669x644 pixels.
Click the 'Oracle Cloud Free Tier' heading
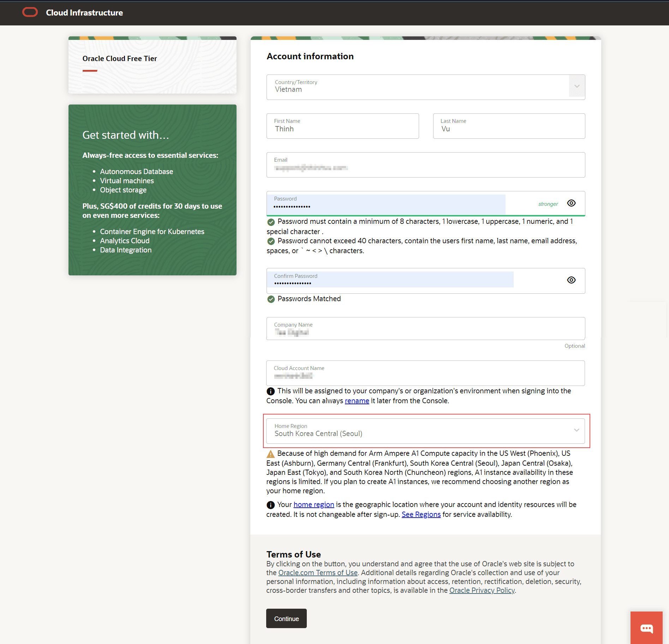coord(120,59)
